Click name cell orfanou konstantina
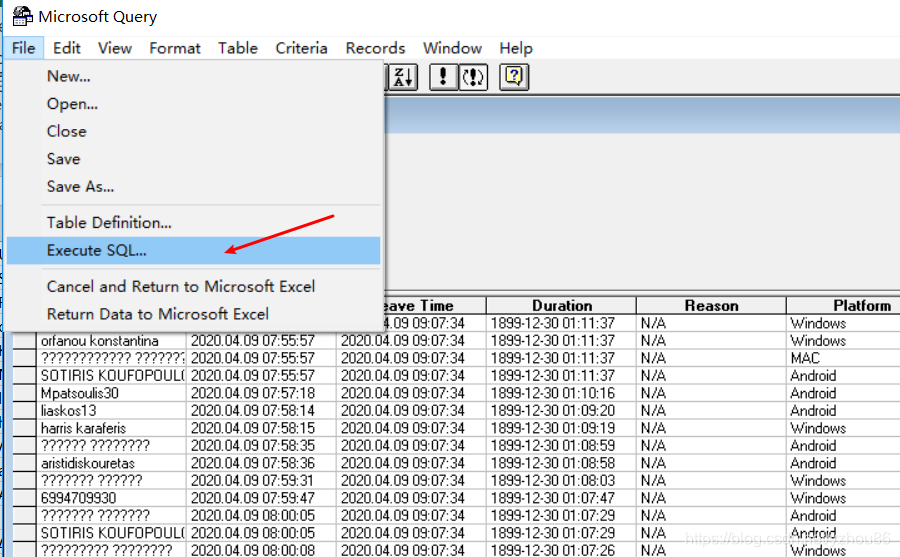This screenshot has width=900, height=557. tap(111, 341)
